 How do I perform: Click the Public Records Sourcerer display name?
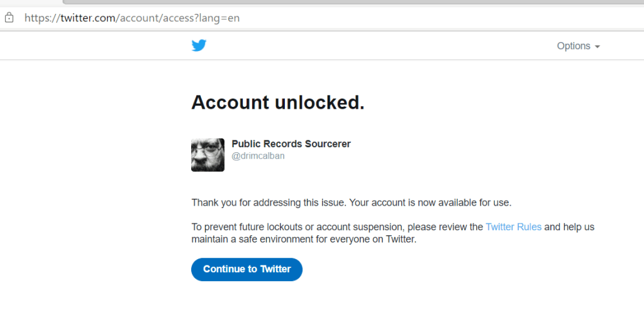[x=291, y=144]
